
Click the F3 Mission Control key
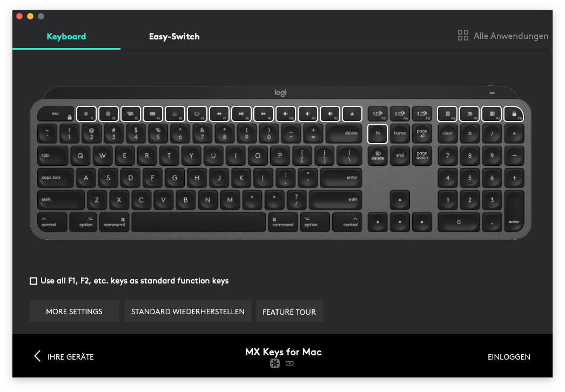(x=131, y=114)
